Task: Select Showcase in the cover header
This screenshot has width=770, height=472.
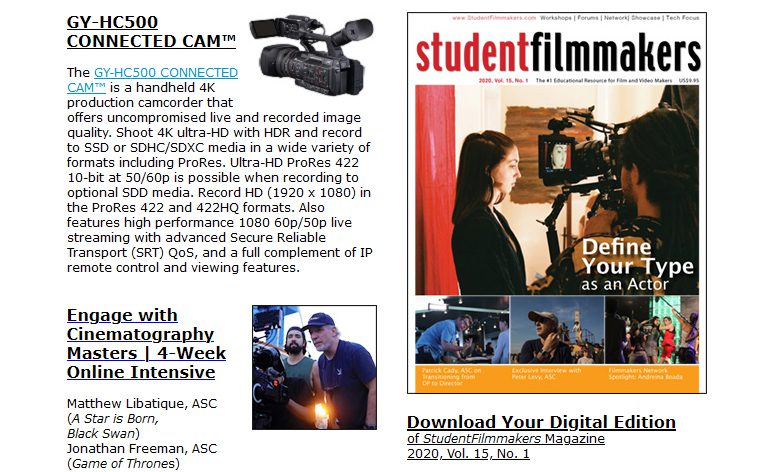Action: pos(645,18)
